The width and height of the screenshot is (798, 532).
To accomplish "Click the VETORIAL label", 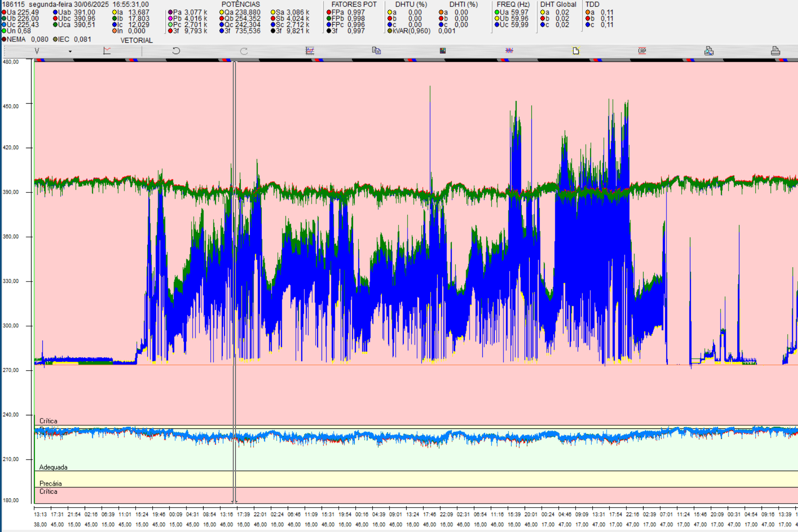I will click(x=136, y=41).
